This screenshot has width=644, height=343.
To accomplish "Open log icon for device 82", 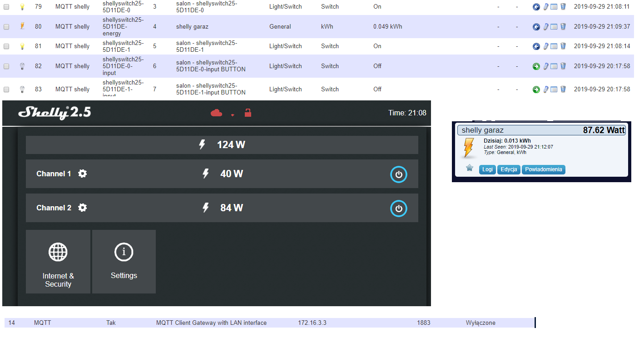I will [x=554, y=66].
